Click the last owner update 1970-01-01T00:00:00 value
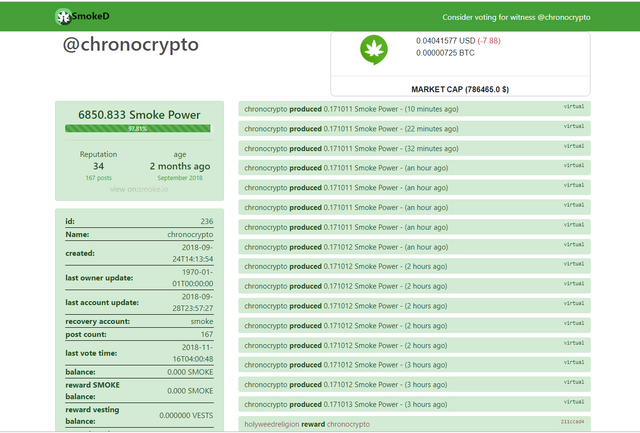Screen dimensions: 640x433 tap(193, 278)
